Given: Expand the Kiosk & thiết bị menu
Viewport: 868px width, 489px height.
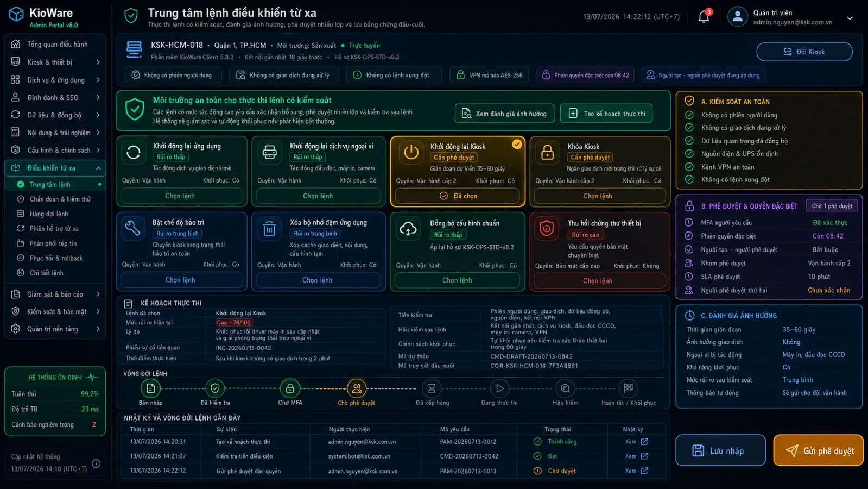Looking at the screenshot, I should 55,62.
